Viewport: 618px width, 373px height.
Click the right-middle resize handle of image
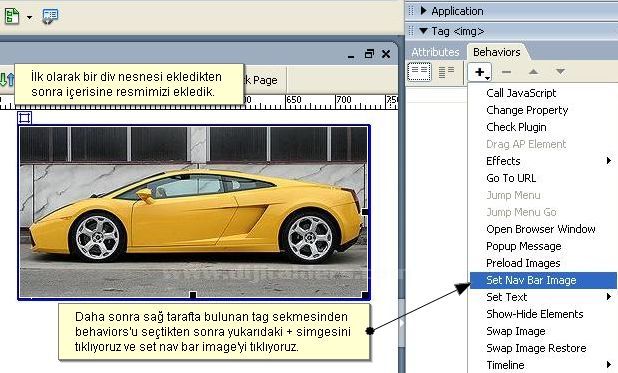point(365,212)
